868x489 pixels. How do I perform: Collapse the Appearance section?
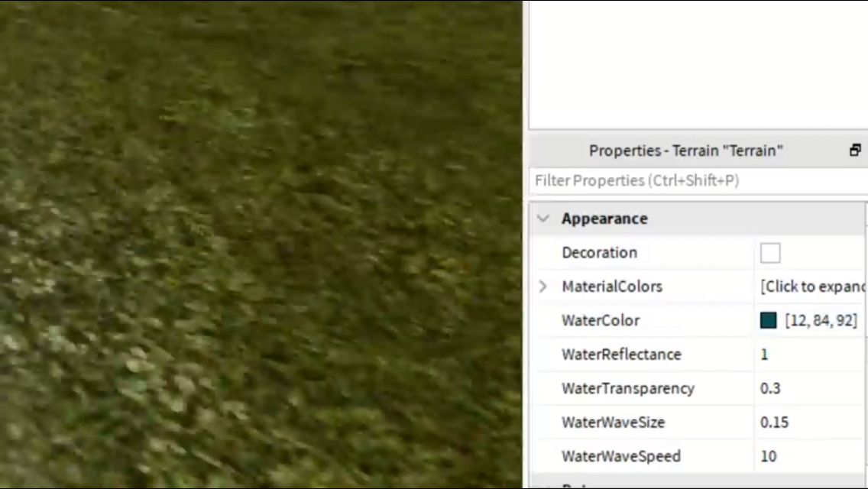(543, 219)
